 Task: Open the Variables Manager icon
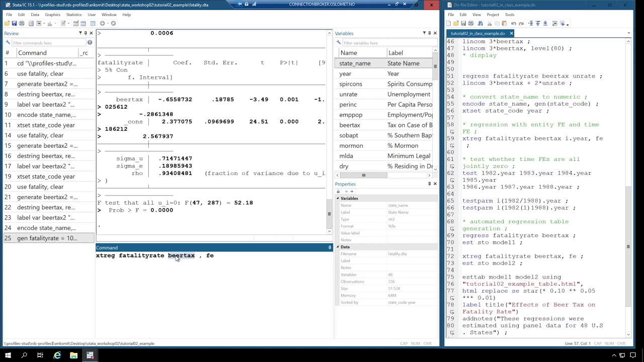tap(93, 23)
